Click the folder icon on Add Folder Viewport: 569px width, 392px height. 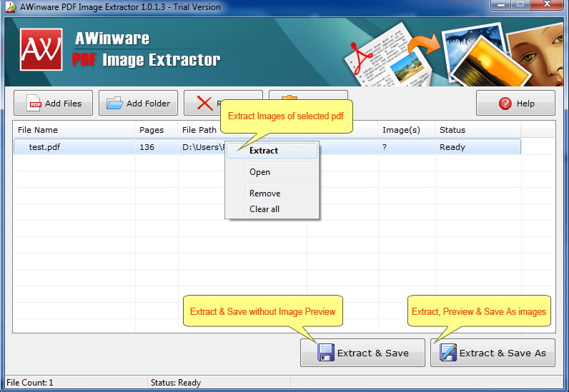click(x=114, y=104)
